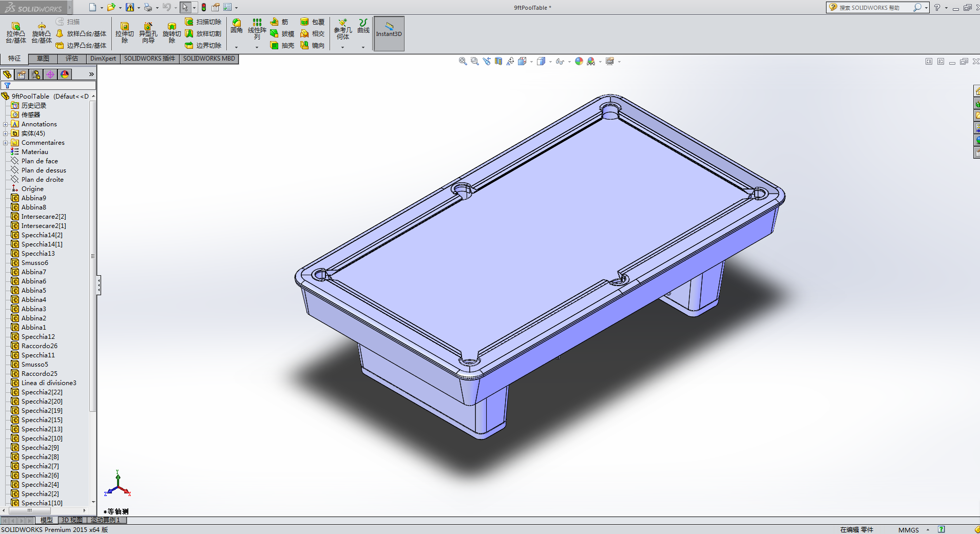Click the feature tree filter field

[48, 86]
